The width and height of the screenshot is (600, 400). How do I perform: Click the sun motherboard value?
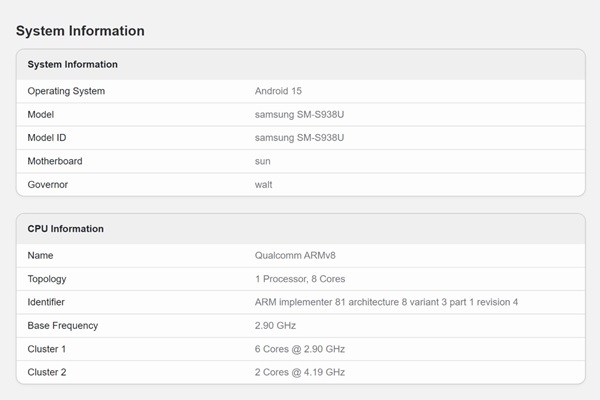pyautogui.click(x=263, y=161)
